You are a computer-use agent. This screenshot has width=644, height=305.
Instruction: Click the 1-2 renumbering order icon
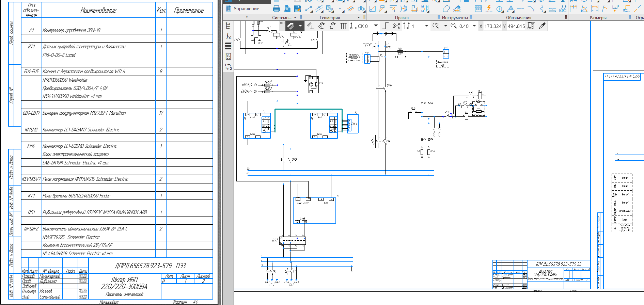[x=228, y=67]
